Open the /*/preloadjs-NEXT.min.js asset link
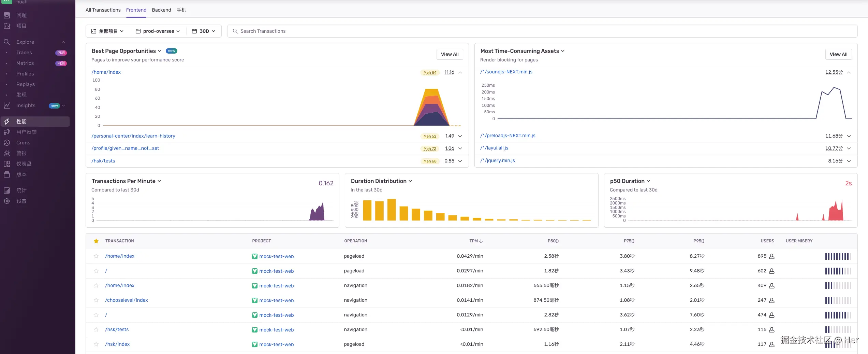The height and width of the screenshot is (354, 868). (508, 136)
